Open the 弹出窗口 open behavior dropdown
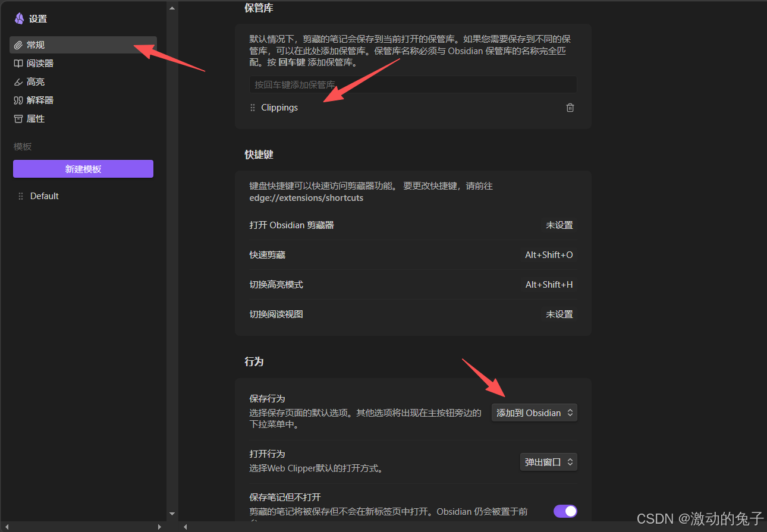The width and height of the screenshot is (767, 532). tap(549, 462)
